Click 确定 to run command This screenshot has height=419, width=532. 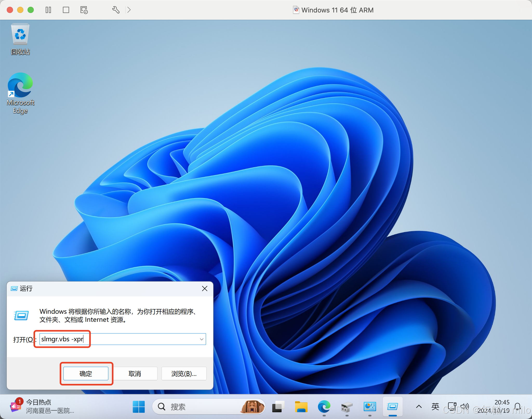point(86,374)
